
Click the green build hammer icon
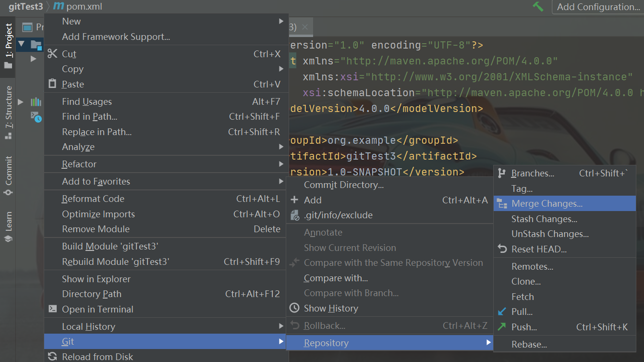tap(538, 7)
